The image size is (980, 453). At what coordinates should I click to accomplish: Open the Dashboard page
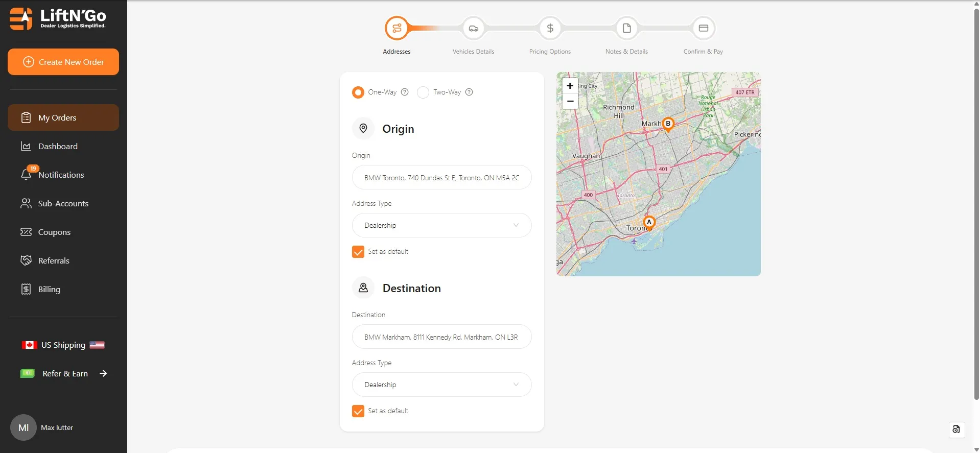[x=63, y=146]
